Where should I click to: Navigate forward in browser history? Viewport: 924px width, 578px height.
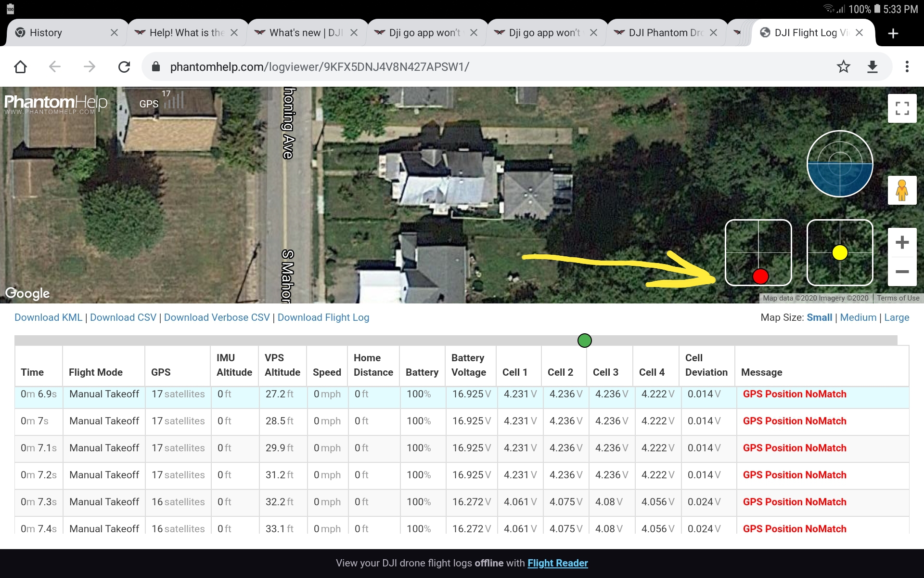point(90,66)
